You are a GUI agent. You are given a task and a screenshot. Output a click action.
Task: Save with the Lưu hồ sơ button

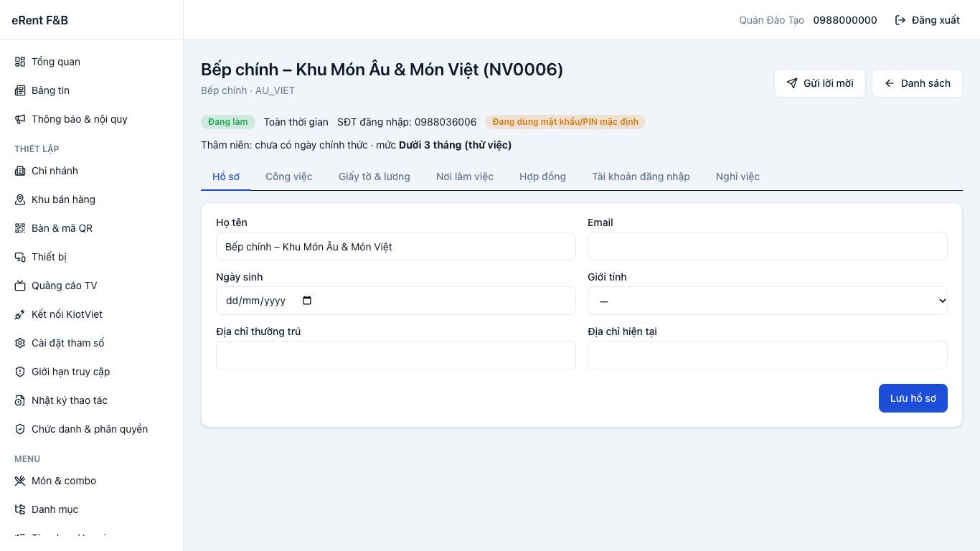[913, 398]
